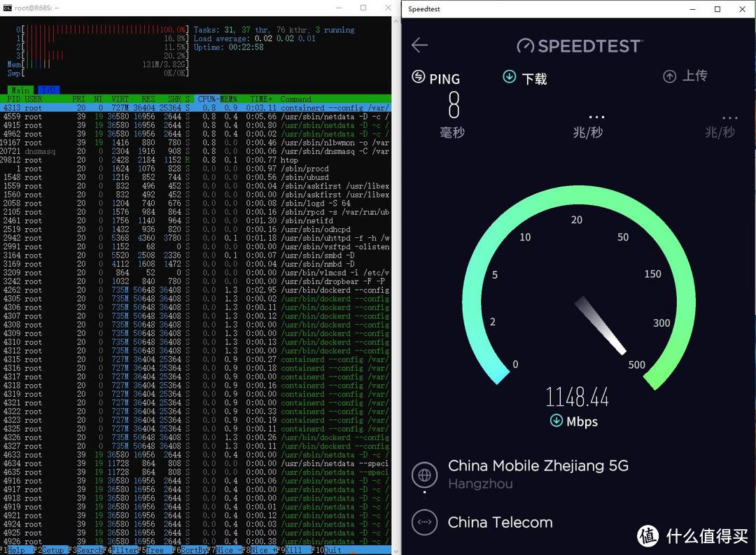Click the terminal scrollbar up arrow

coord(396,22)
